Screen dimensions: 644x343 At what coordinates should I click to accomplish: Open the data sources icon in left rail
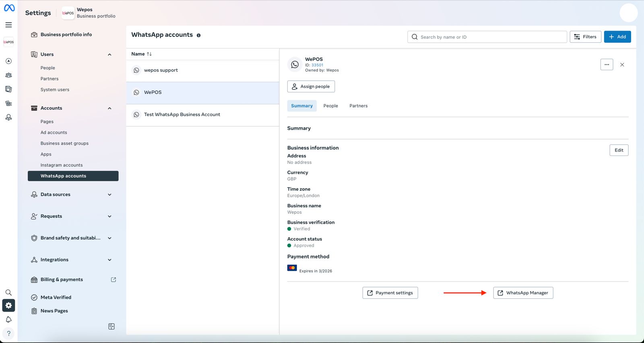[8, 118]
